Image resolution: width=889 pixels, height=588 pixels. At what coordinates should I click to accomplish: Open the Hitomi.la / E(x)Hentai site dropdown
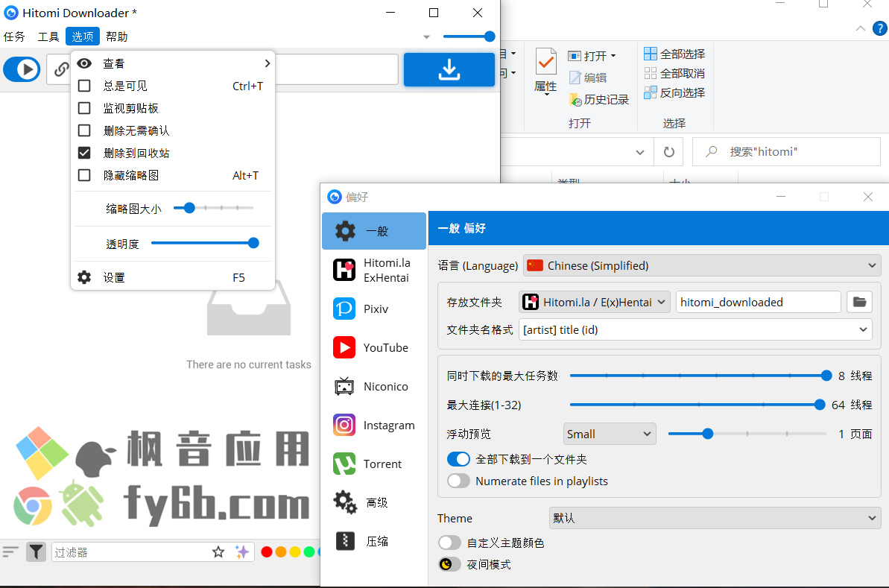[595, 303]
